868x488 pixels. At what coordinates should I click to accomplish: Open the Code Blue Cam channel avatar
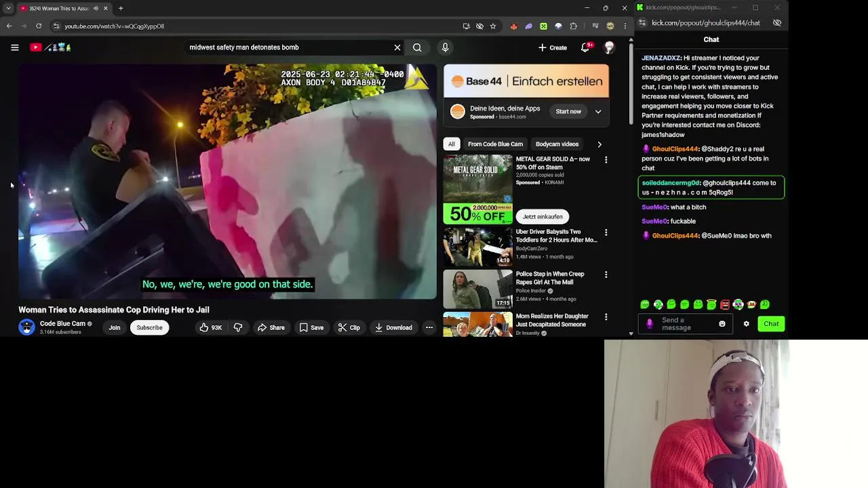26,327
